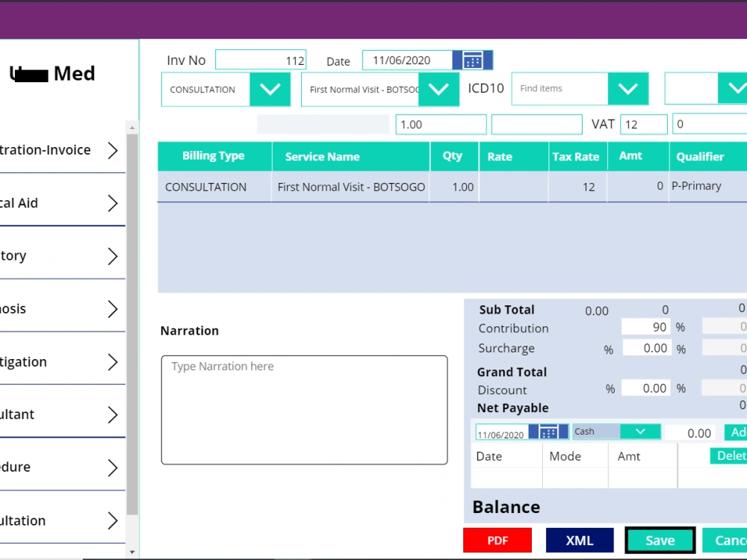Screen dimensions: 747x560
Task: Open the calendar picker in the payment entry row
Action: (x=549, y=432)
